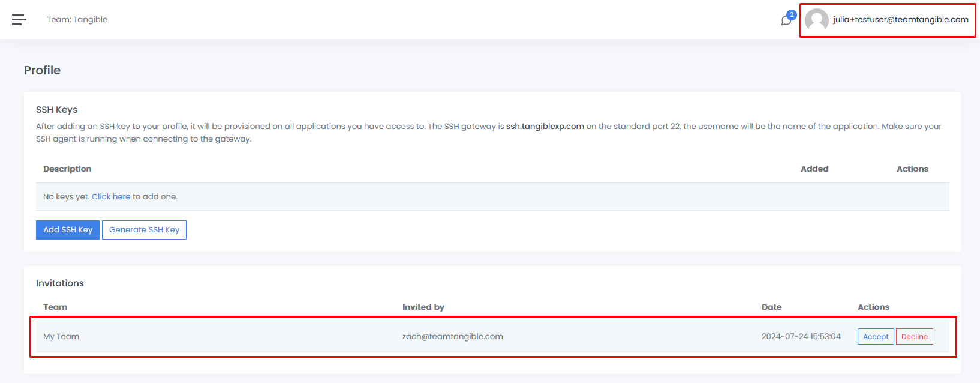Click the zach@teamtangible.com inviter email
The image size is (980, 383).
click(452, 337)
